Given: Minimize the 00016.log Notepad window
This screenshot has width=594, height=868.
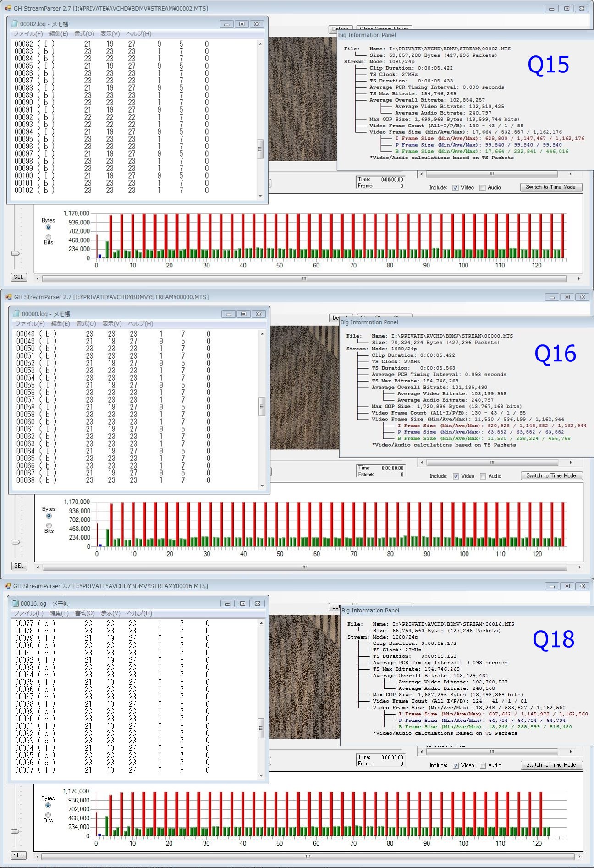Looking at the screenshot, I should coord(227,603).
